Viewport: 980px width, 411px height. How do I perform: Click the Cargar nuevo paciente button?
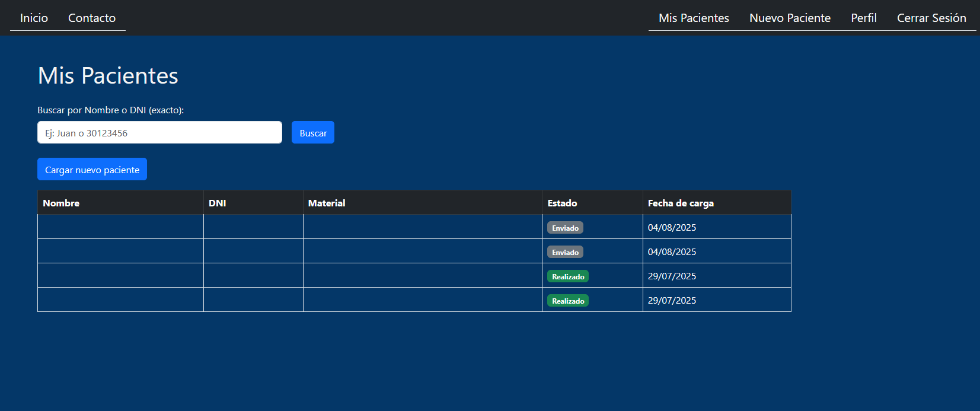(x=92, y=170)
